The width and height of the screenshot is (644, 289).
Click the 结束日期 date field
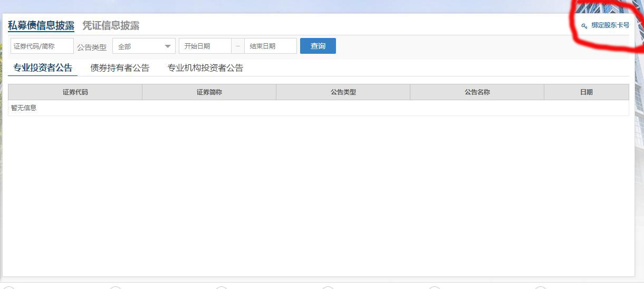point(271,46)
